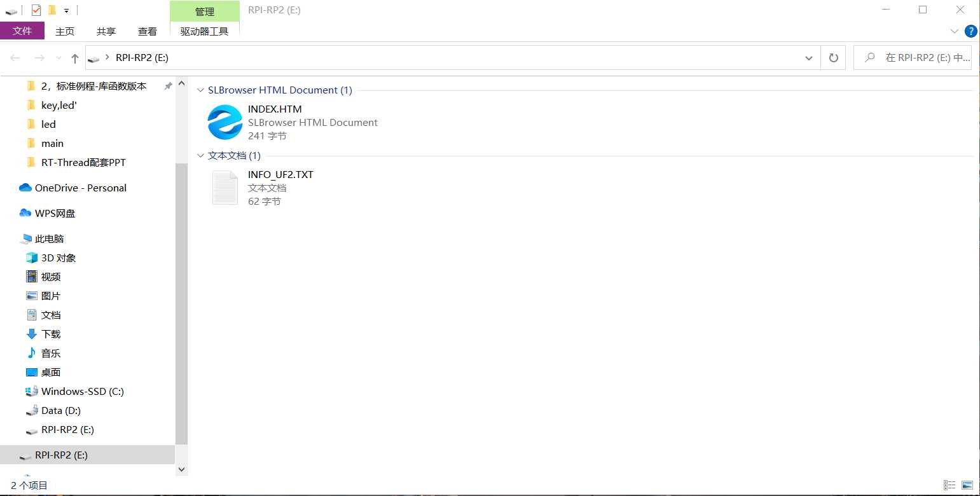Switch to the 查看 ribbon tab
Viewport: 980px width, 496px height.
pos(148,31)
